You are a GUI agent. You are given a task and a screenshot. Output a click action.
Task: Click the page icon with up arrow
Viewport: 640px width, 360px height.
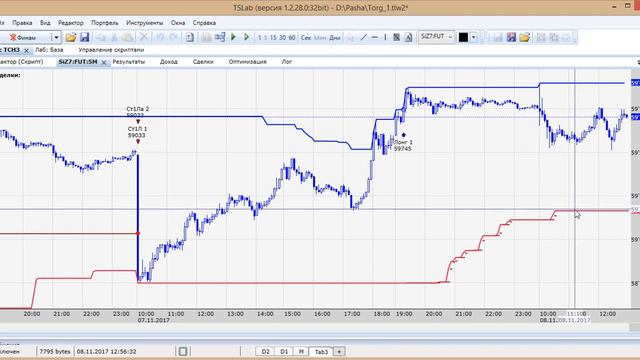pyautogui.click(x=190, y=38)
